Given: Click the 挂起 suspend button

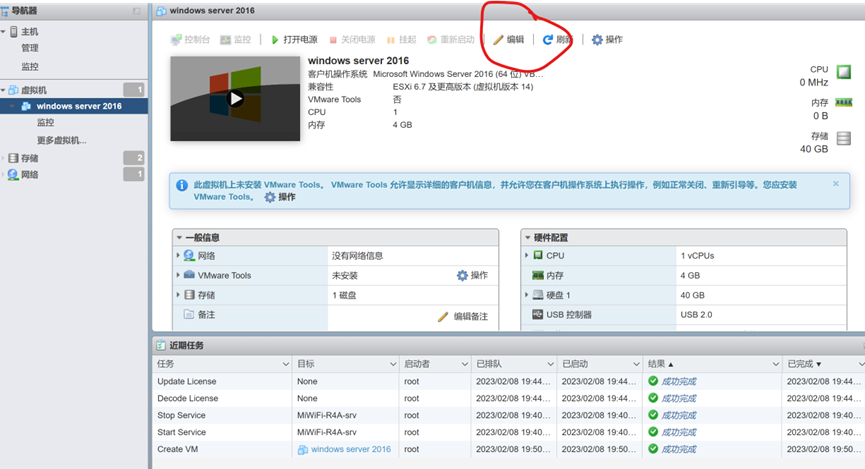Looking at the screenshot, I should click(x=401, y=39).
